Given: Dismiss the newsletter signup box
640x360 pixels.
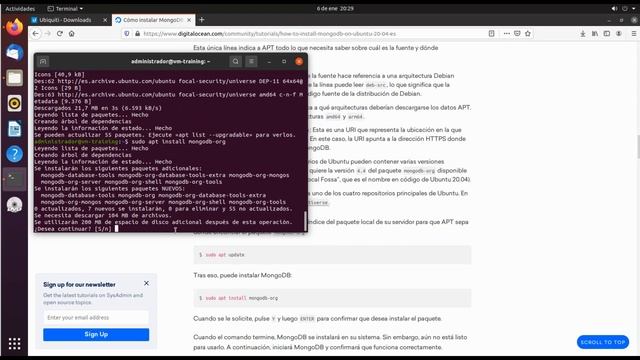Looking at the screenshot, I should coord(146,283).
